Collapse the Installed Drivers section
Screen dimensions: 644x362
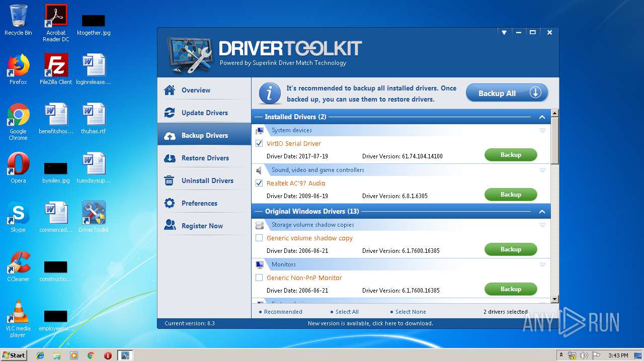[x=542, y=117]
